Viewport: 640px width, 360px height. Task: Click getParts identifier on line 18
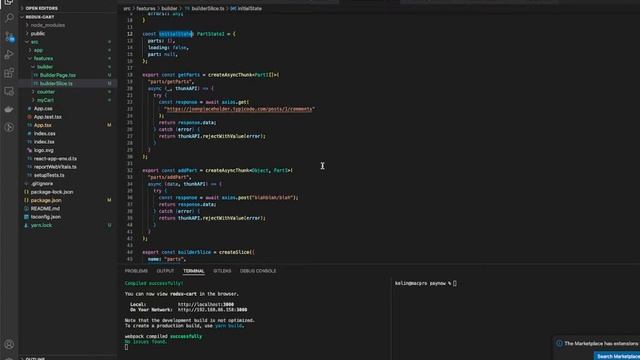tap(189, 75)
